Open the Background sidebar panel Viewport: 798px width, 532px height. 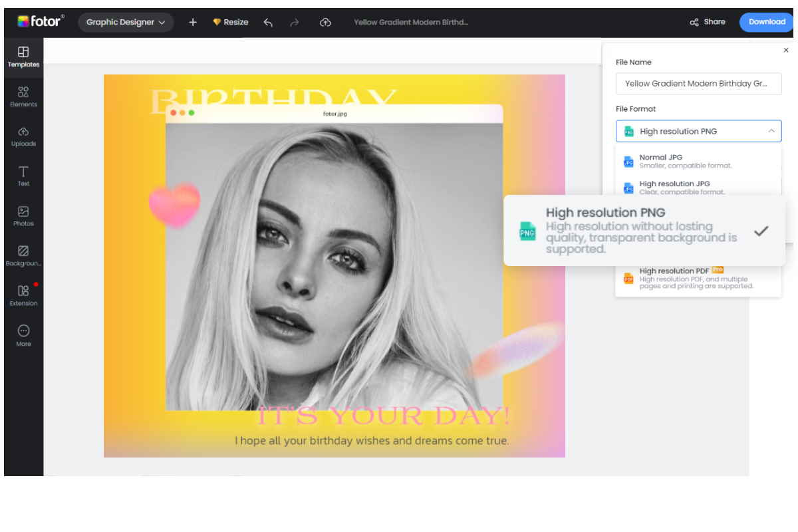[x=23, y=256]
